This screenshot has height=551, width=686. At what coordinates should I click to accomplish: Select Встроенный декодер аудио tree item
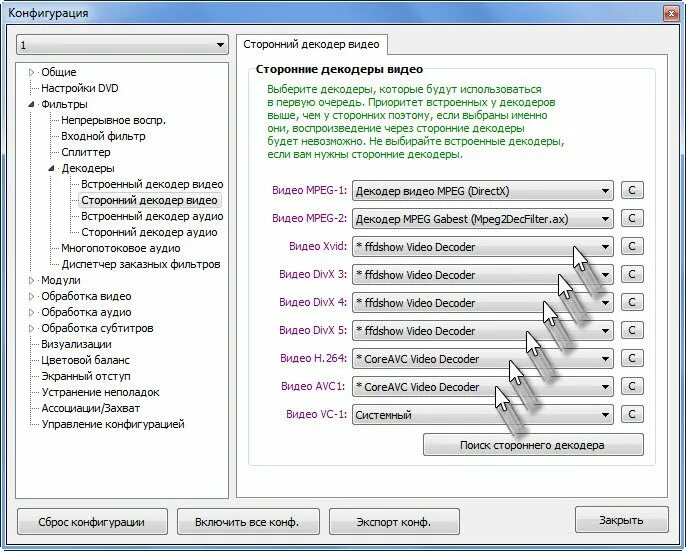click(x=152, y=216)
